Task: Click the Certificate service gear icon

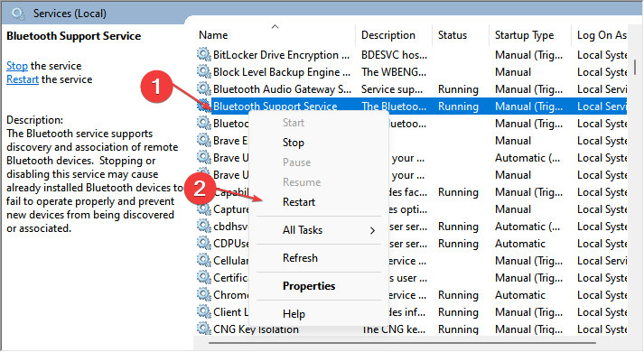Action: coord(203,277)
